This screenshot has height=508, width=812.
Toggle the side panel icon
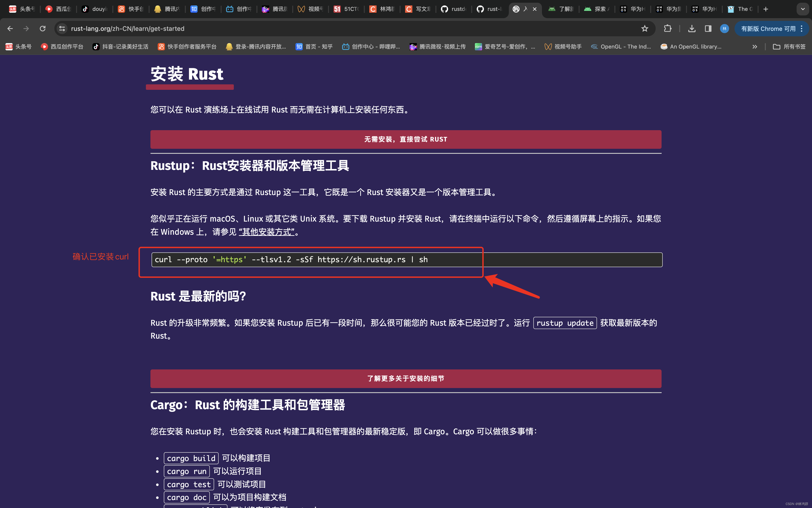[708, 29]
